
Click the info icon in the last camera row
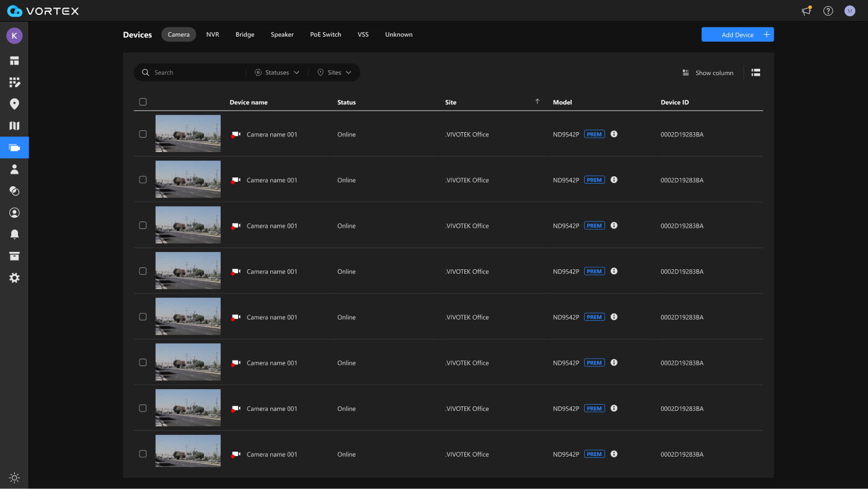[x=614, y=454]
